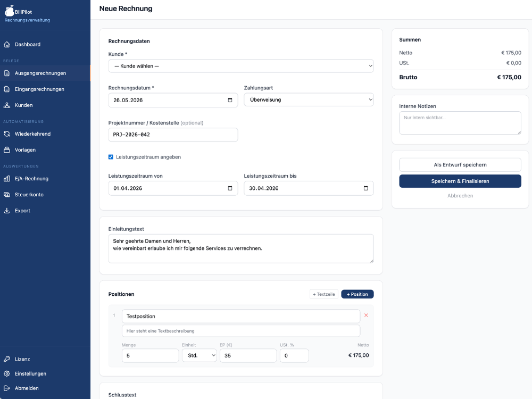Open Vorlagen menu item
This screenshot has width=532, height=399.
pyautogui.click(x=45, y=150)
